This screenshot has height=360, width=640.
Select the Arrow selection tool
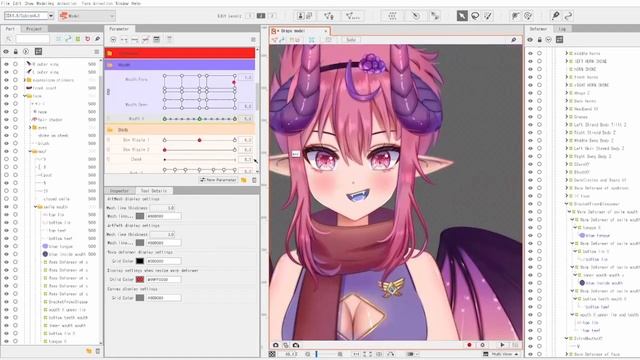462,16
